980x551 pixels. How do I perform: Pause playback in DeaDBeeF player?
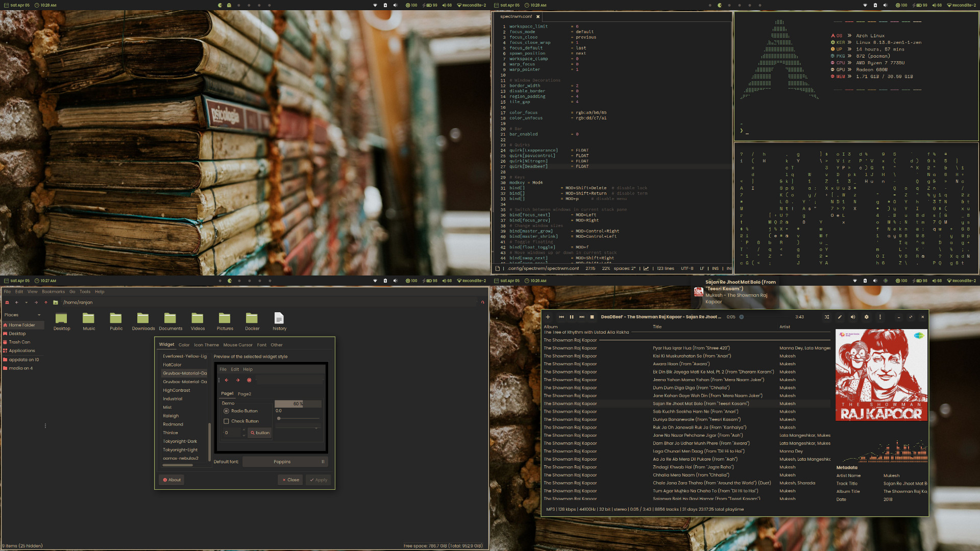point(572,317)
